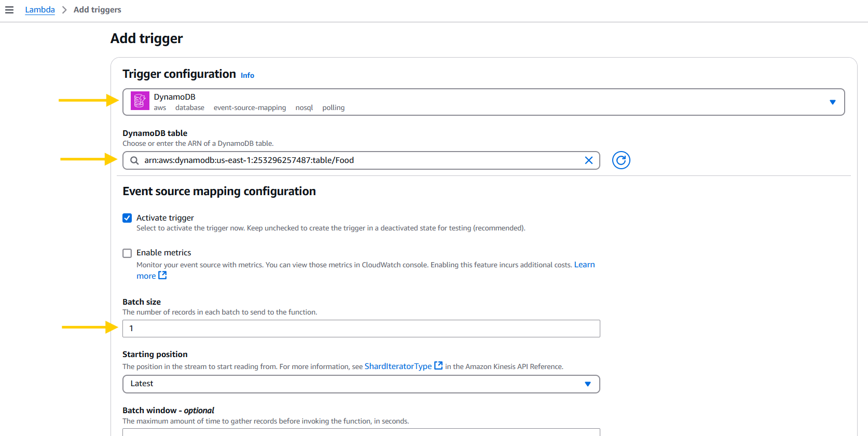
Task: Click the DynamoDB table ARN text field
Action: (358, 160)
